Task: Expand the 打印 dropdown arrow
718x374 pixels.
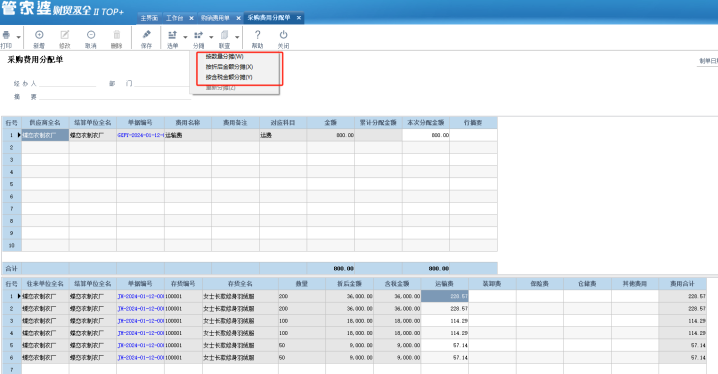Action: pos(18,37)
